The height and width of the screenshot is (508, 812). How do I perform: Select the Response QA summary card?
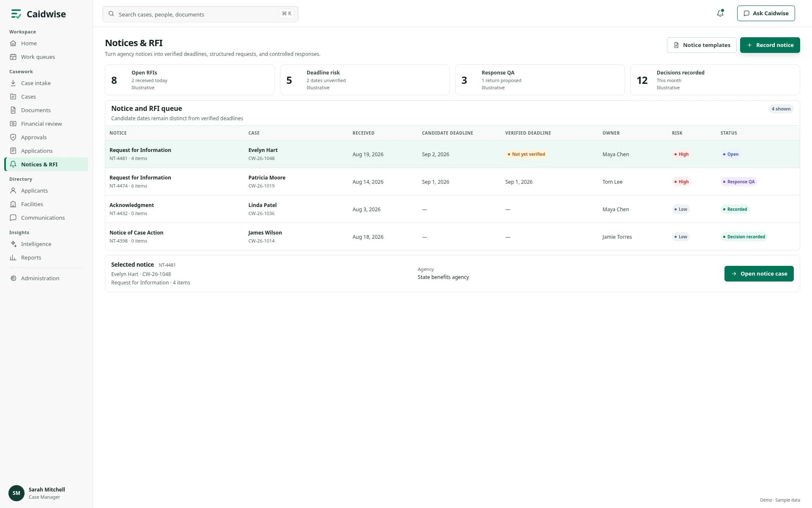540,80
